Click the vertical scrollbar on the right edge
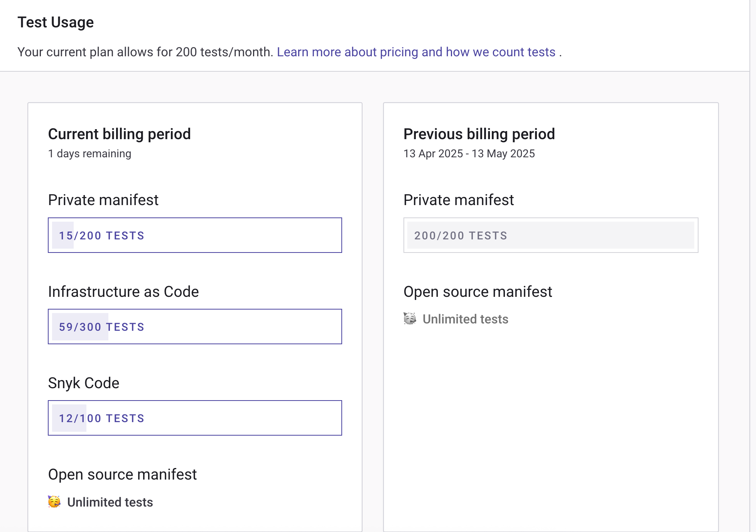The image size is (756, 532). pos(753,266)
